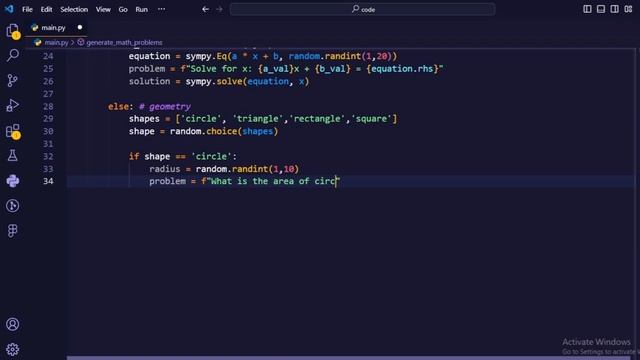Open the Edit menu
This screenshot has width=640, height=360.
click(46, 9)
